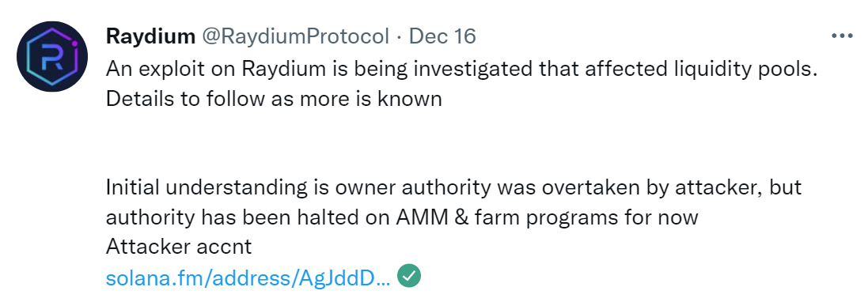The image size is (868, 302).
Task: Open the Raydium profile avatar
Action: click(x=51, y=56)
